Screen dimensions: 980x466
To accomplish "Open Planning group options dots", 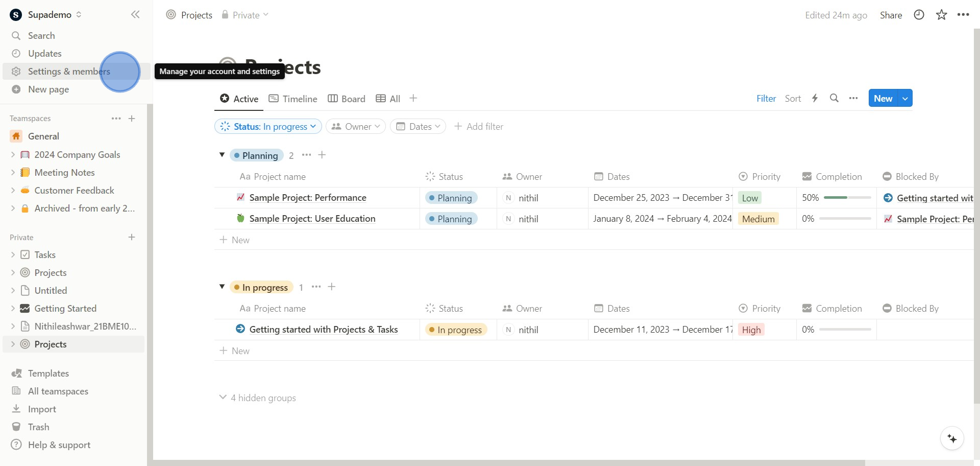I will [x=306, y=155].
